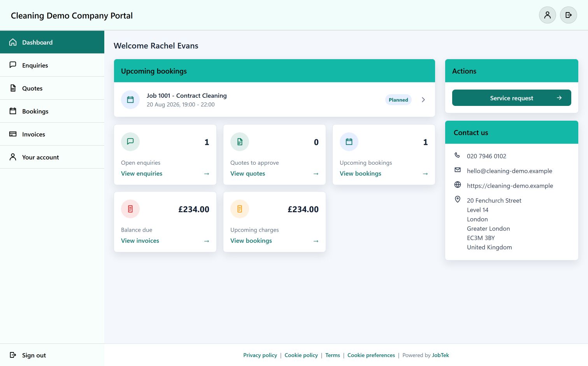This screenshot has height=366, width=588.
Task: Click the speech bubble icon on Open enquiries card
Action: point(130,142)
